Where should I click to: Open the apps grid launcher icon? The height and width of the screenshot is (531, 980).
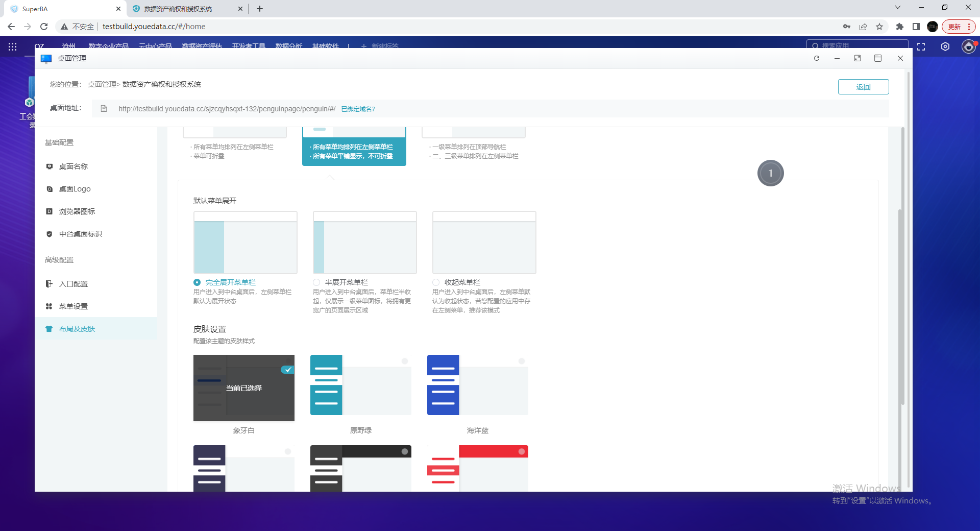(12, 46)
